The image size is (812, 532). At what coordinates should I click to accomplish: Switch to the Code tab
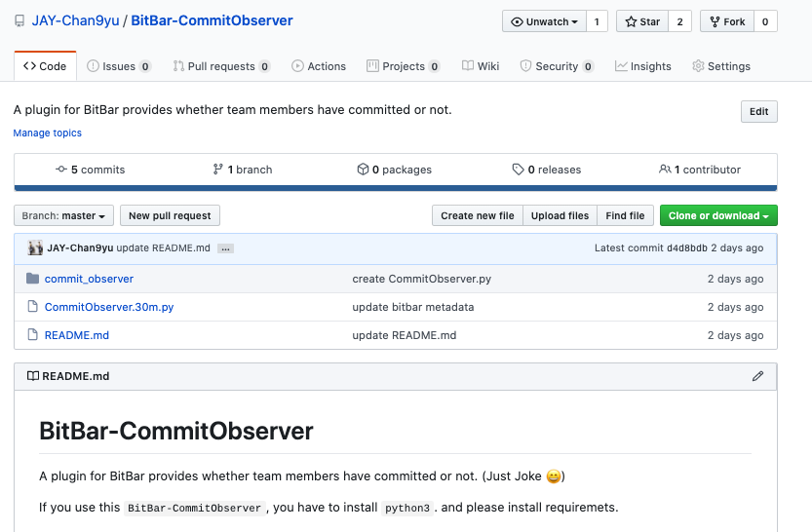(x=45, y=66)
